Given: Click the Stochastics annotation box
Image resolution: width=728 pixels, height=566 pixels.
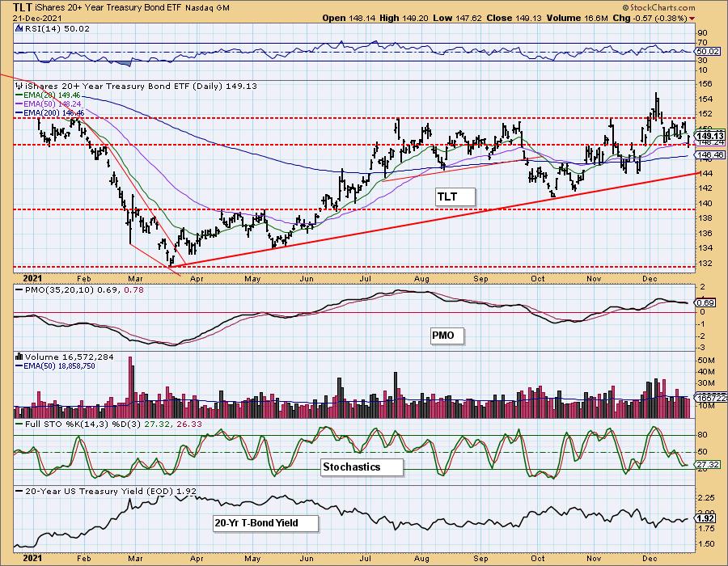Looking at the screenshot, I should pyautogui.click(x=362, y=467).
